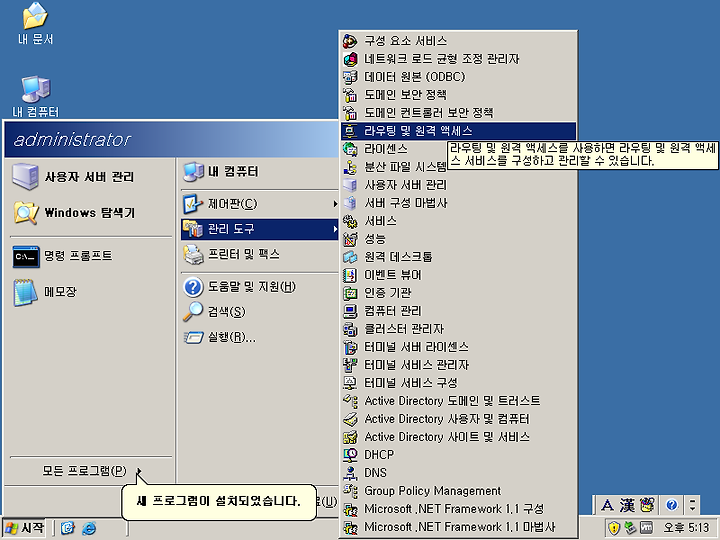
Task: Expand 모든 프로그램(P) arrow
Action: [139, 471]
